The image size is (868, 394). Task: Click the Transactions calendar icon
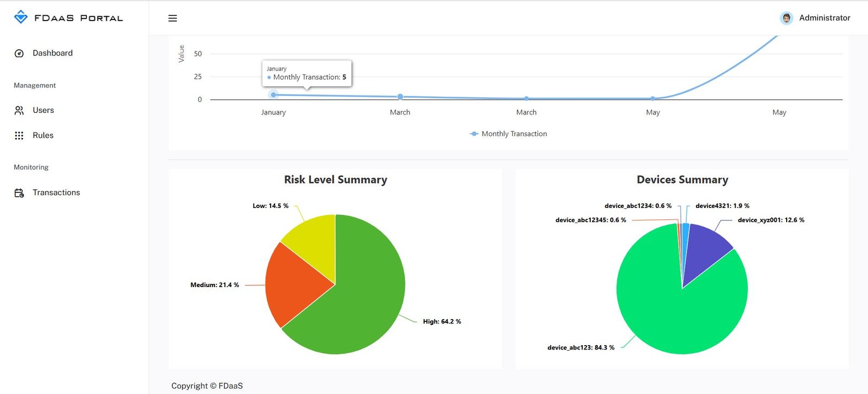coord(19,193)
